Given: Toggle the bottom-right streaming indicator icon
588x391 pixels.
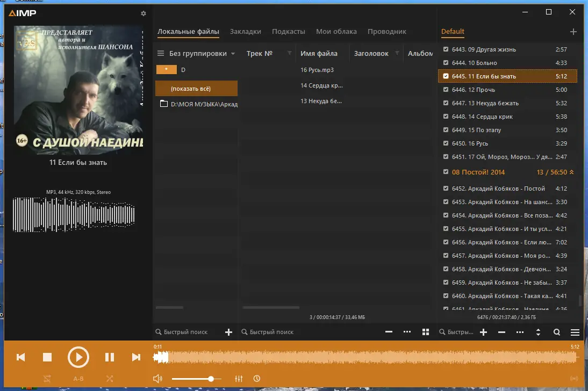Looking at the screenshot, I should coord(574,379).
